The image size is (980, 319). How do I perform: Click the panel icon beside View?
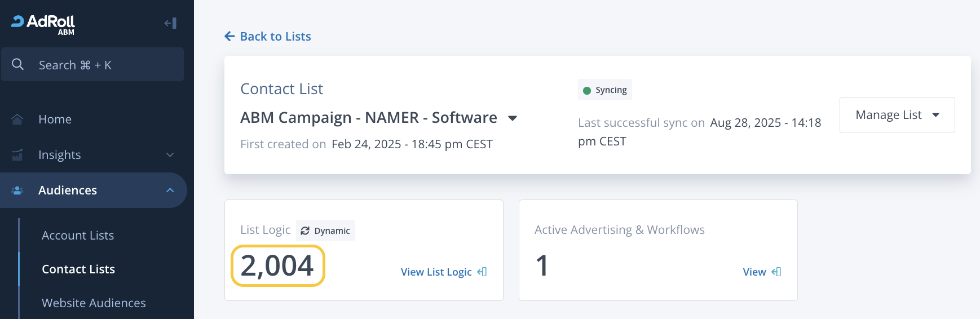coord(776,272)
